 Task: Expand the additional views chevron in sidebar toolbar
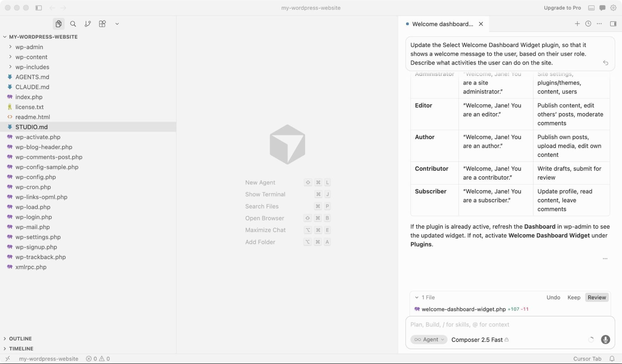(117, 24)
